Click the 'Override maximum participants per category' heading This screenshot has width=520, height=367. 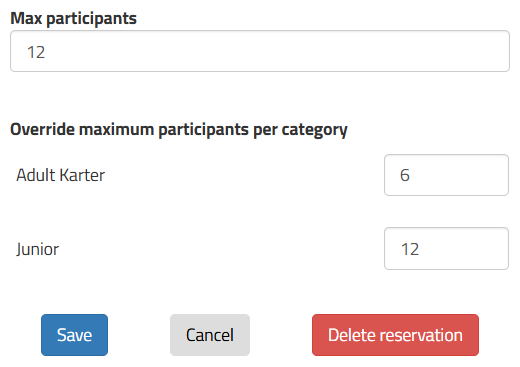(179, 129)
